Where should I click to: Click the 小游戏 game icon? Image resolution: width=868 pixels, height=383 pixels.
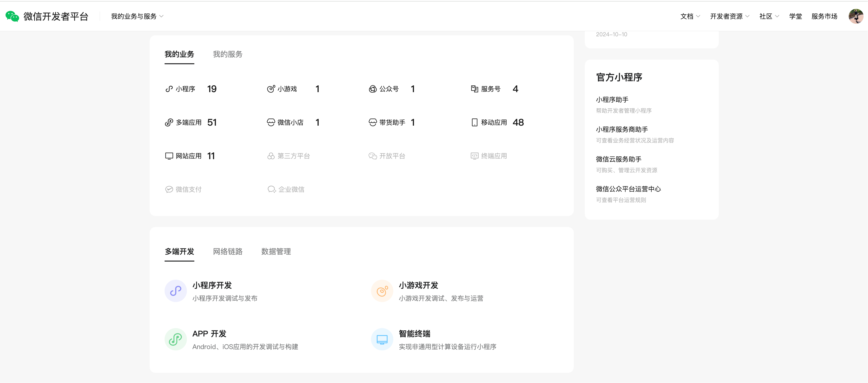271,89
